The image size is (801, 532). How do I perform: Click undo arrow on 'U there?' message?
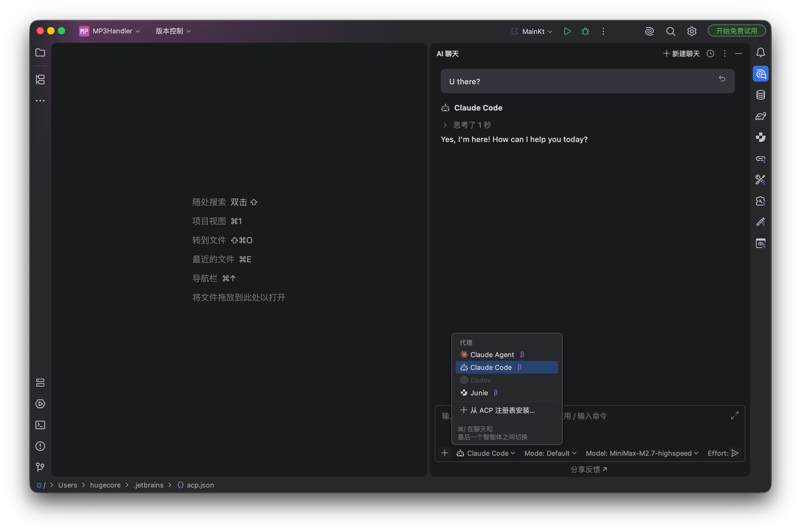click(722, 79)
